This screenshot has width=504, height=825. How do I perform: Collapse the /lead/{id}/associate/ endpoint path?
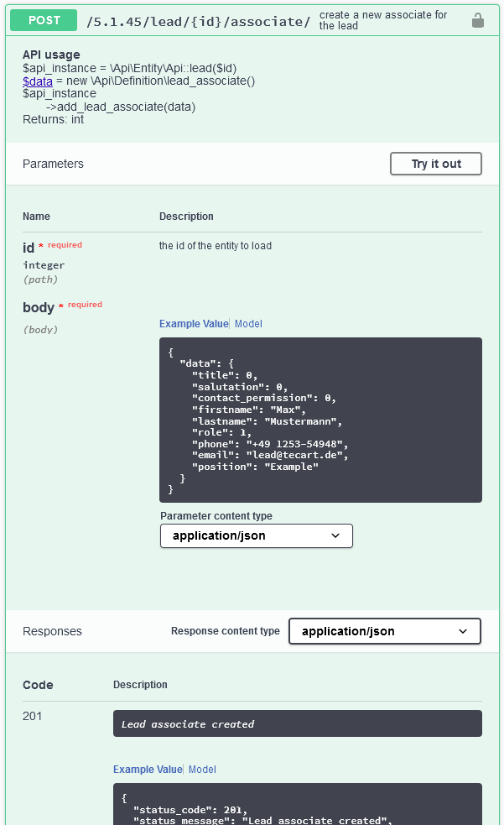click(198, 21)
